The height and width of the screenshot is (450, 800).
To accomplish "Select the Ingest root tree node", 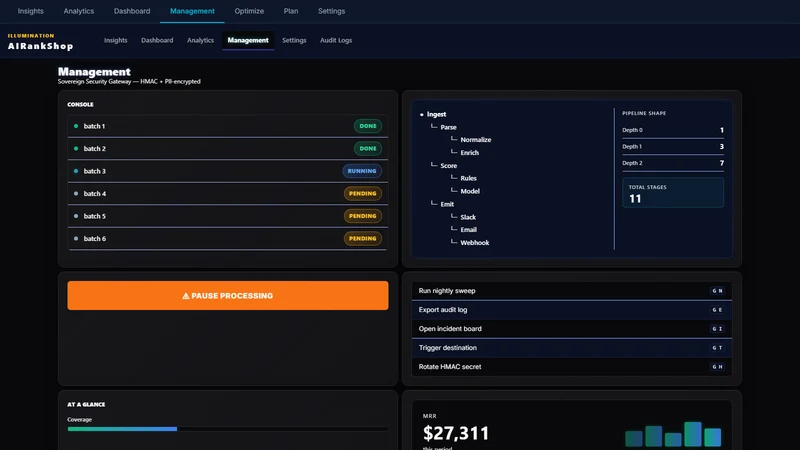I will point(436,114).
